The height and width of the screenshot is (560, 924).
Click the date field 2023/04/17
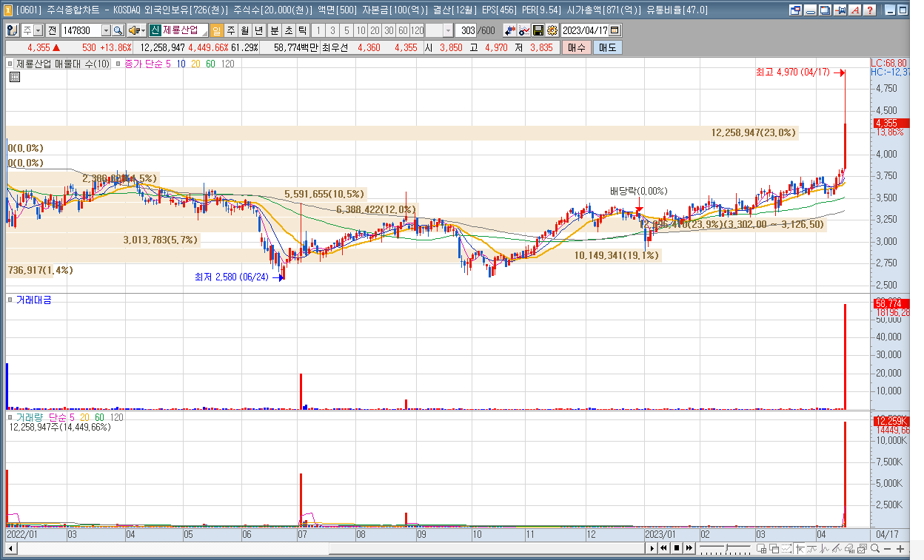coord(585,30)
